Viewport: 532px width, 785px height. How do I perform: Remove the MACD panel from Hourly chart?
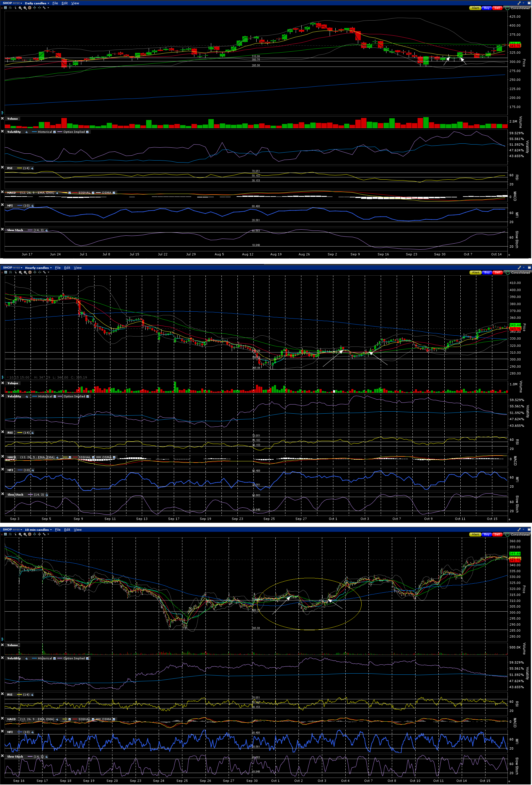(2, 457)
